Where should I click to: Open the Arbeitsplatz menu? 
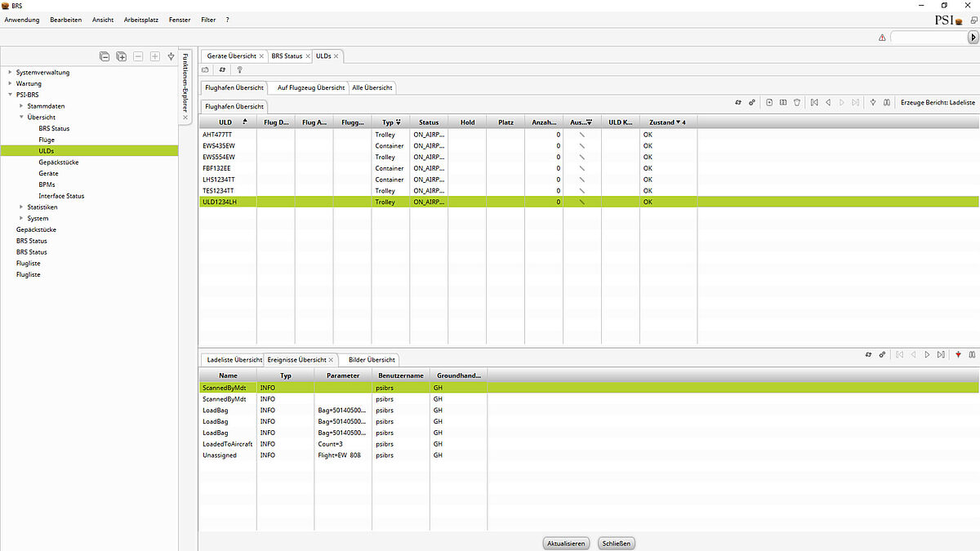pyautogui.click(x=141, y=19)
